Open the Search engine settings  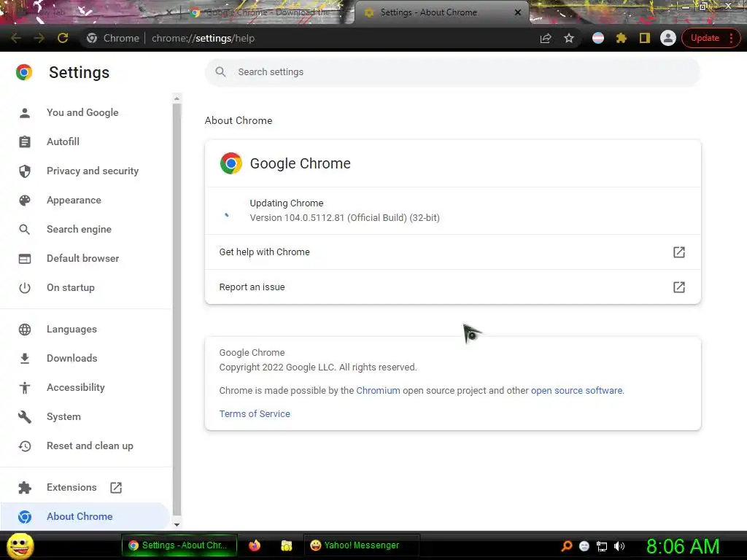79,229
